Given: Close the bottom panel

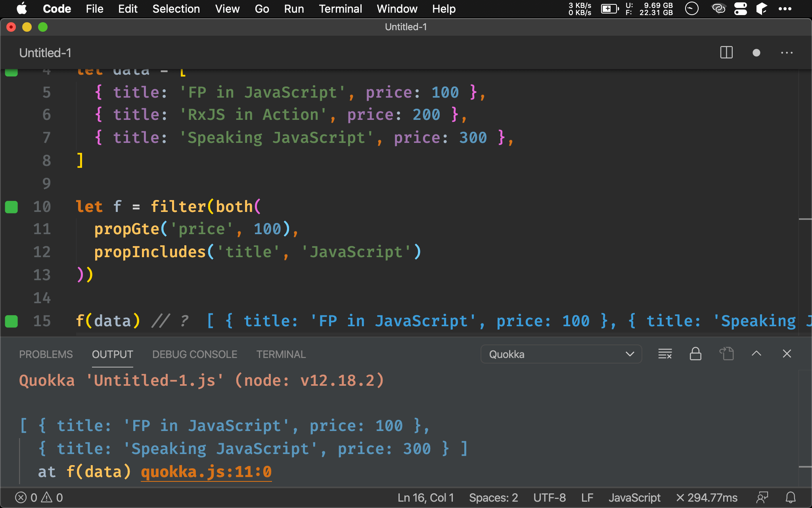Looking at the screenshot, I should pos(787,354).
